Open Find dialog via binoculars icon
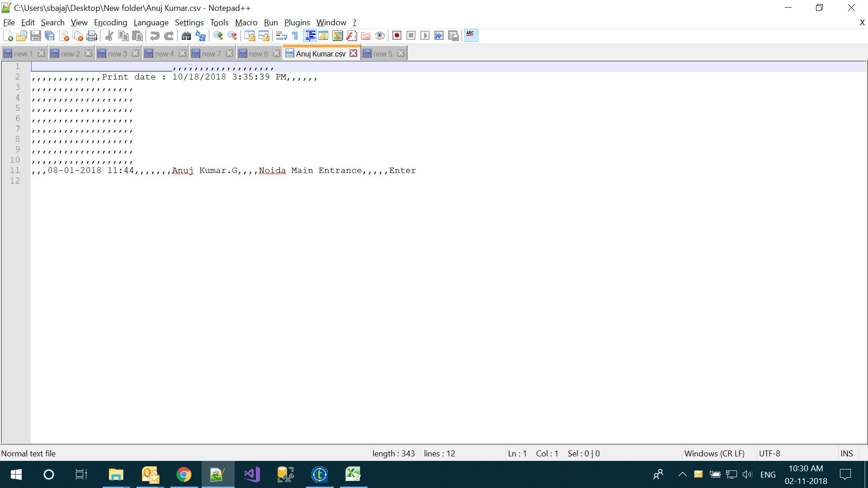The width and height of the screenshot is (868, 488). coord(186,36)
